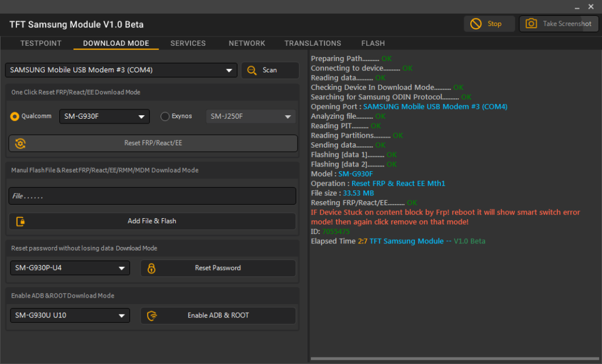Click the Reset FRP/React/EE refresh icon
This screenshot has width=602, height=364.
point(21,143)
